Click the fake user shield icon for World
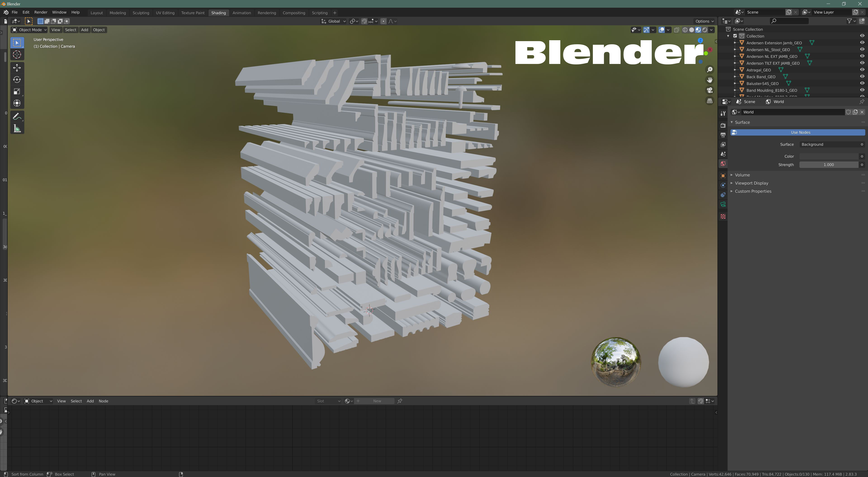 tap(848, 112)
